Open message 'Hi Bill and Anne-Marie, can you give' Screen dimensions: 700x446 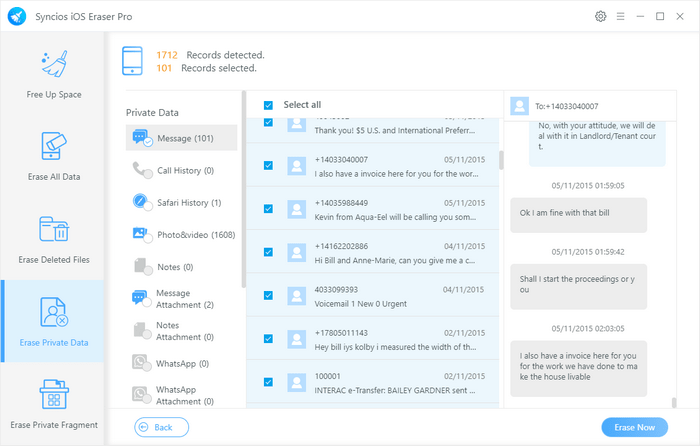372,252
